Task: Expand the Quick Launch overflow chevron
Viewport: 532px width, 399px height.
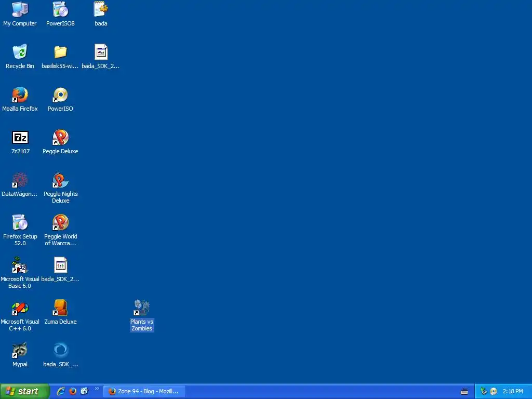Action: (97, 389)
